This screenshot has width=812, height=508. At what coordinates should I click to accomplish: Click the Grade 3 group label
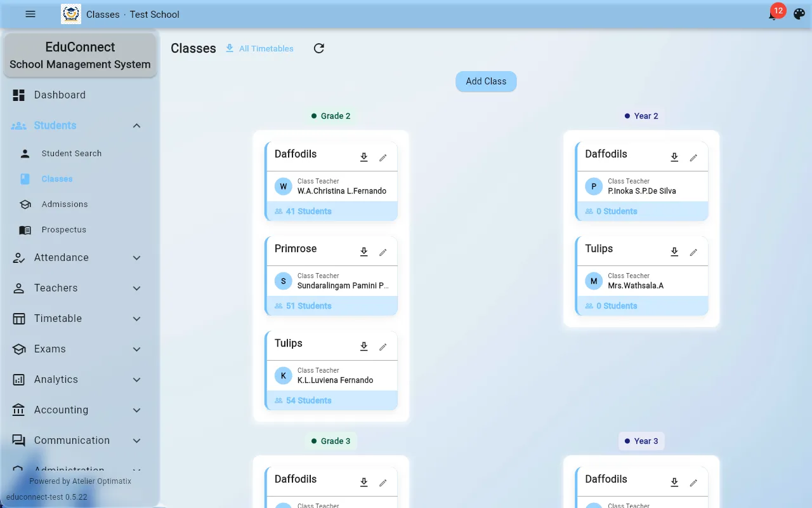(331, 441)
